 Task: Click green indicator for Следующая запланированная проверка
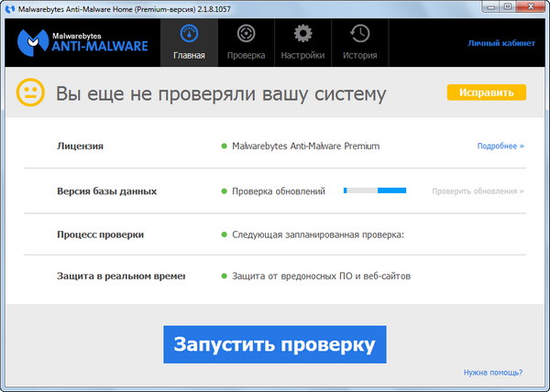pos(223,235)
